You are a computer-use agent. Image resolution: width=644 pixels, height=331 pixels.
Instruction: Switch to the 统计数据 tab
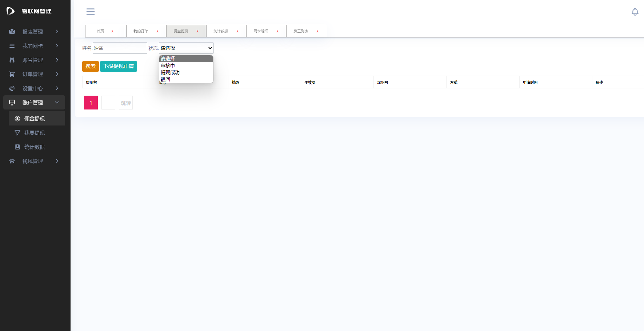[x=221, y=31]
